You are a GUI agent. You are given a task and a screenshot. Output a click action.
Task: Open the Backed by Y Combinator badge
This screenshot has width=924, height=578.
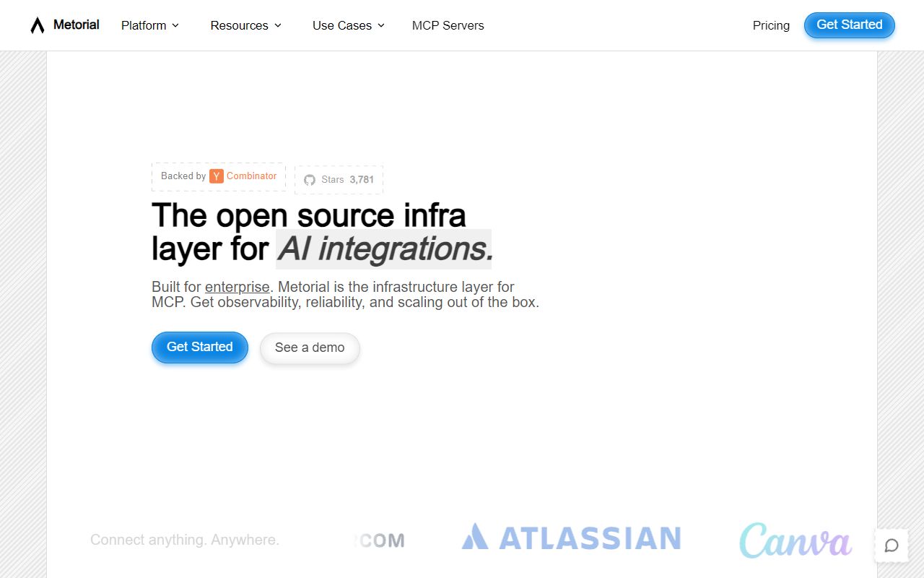[219, 176]
